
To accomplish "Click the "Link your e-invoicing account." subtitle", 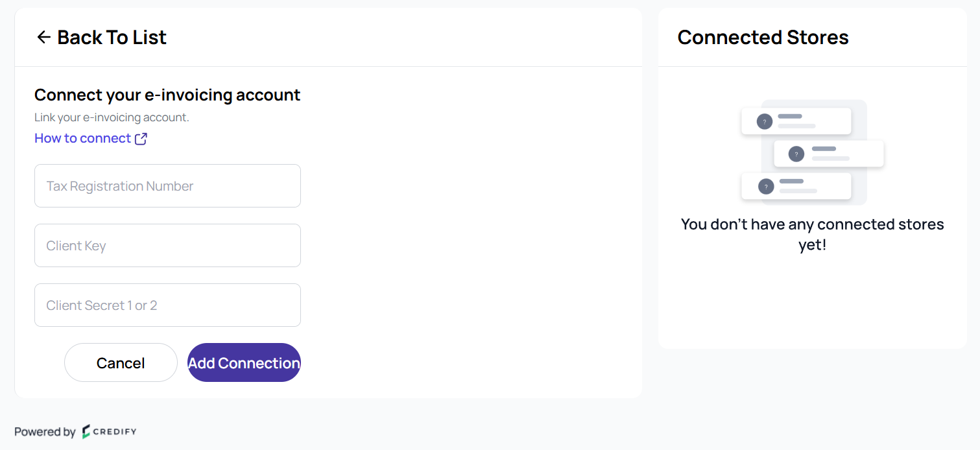I will click(112, 117).
